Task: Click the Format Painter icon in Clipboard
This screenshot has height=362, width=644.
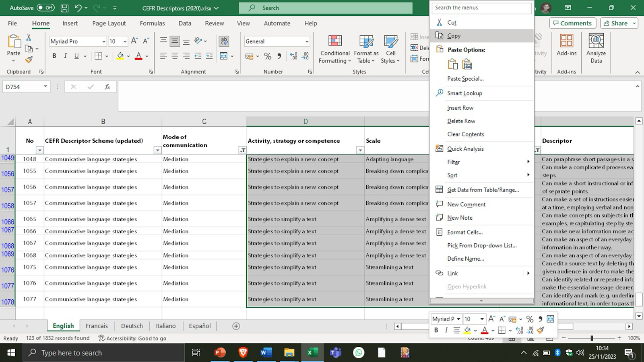Action: point(29,60)
